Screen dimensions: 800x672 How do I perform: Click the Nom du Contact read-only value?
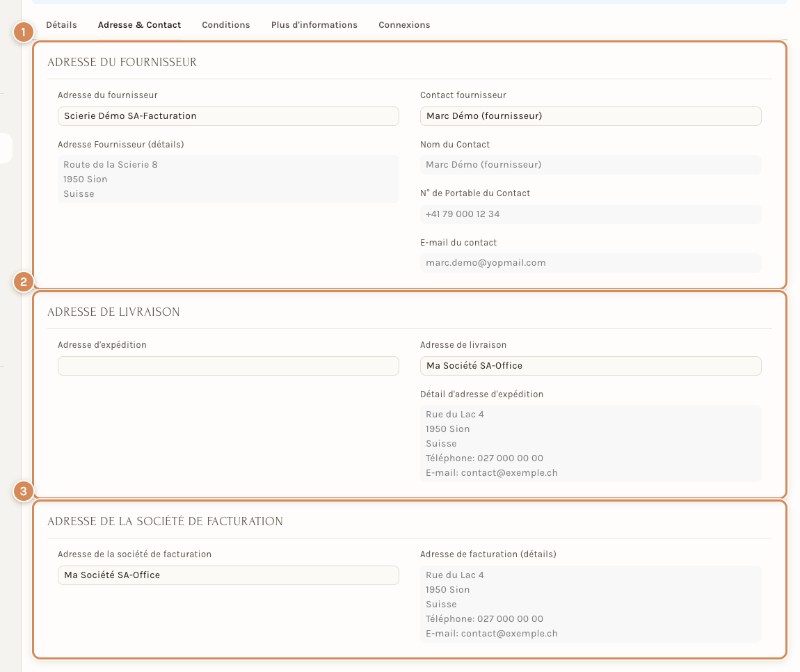(591, 165)
